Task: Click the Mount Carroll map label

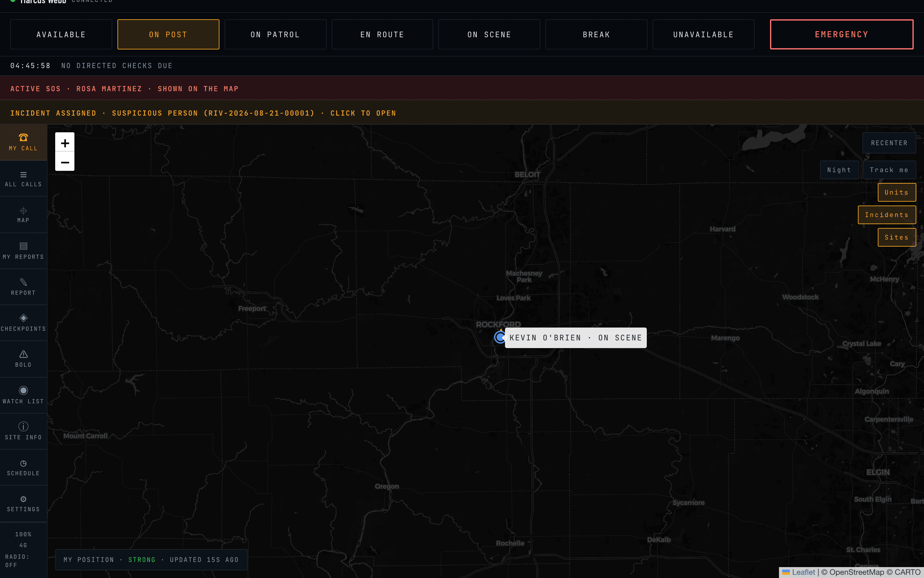Action: click(85, 436)
